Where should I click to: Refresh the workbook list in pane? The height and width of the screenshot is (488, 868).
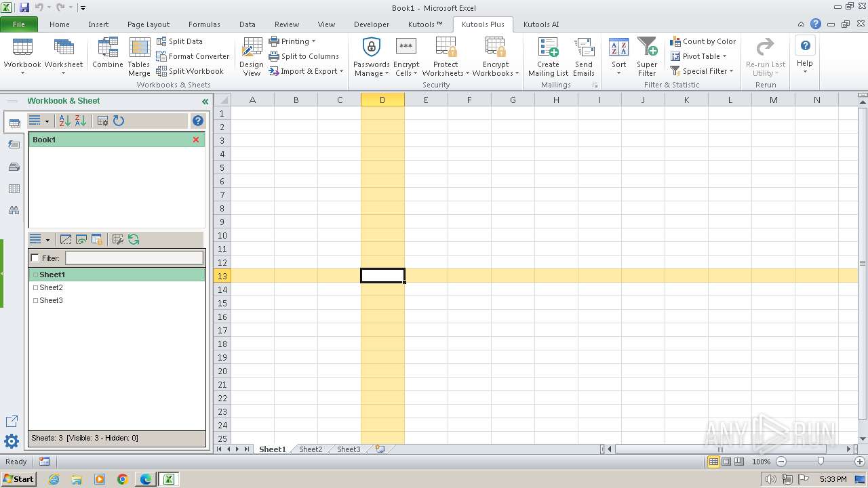point(119,121)
